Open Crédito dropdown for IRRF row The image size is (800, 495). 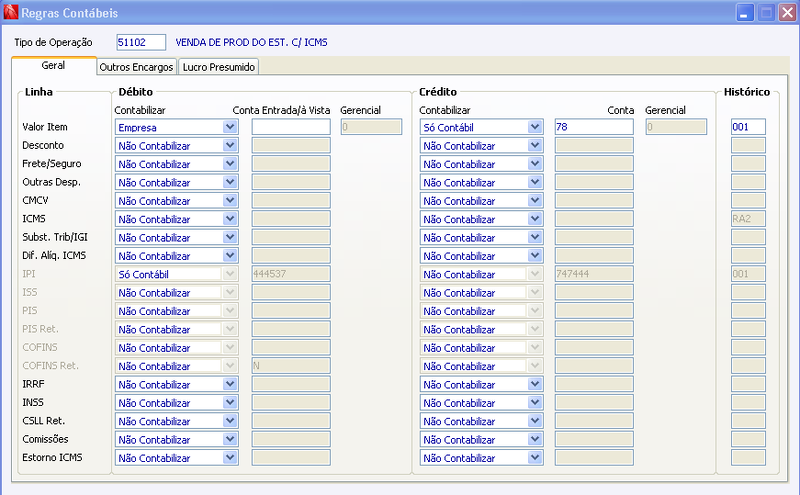tap(535, 384)
